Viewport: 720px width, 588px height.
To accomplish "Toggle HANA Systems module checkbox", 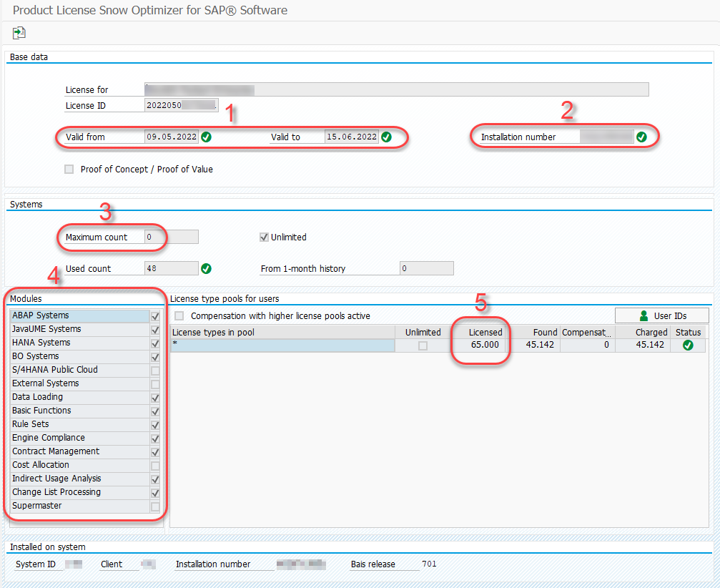I will [155, 343].
